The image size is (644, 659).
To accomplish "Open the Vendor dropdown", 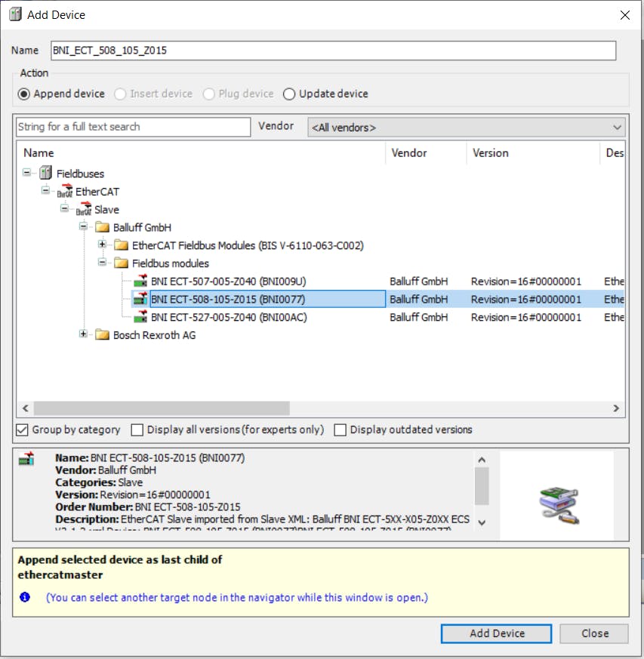I will 466,127.
